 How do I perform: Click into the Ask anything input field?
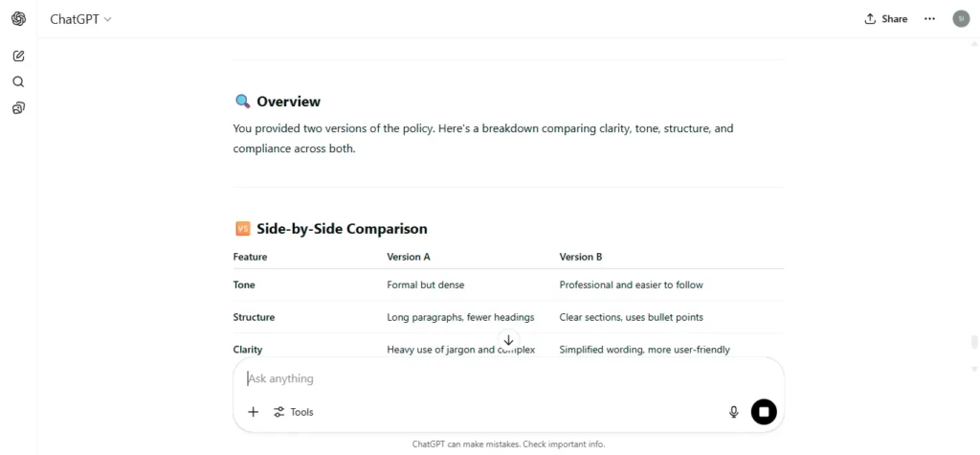coord(508,378)
